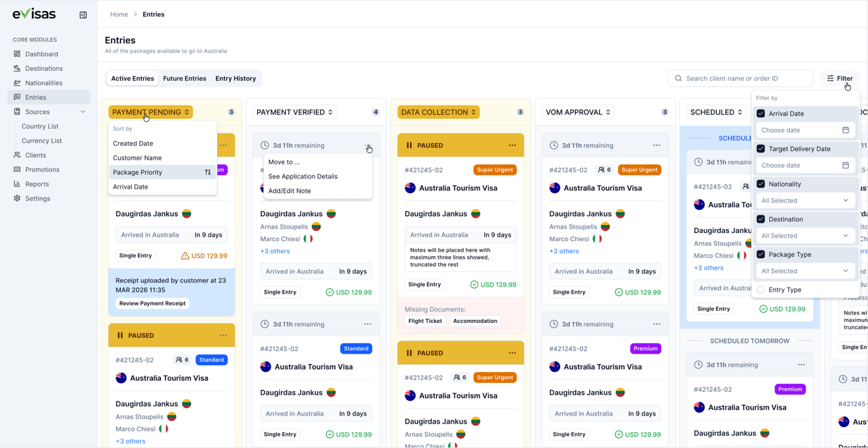This screenshot has width=868, height=448.
Task: Open Destination All Selected dropdown
Action: [805, 236]
